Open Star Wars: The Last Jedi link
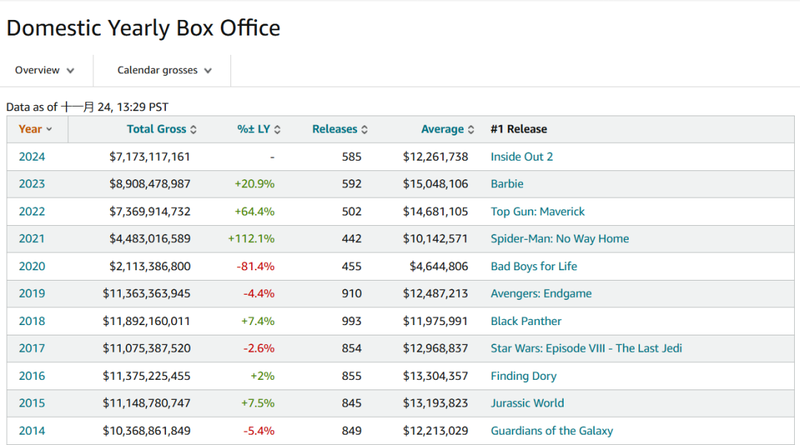 click(586, 348)
